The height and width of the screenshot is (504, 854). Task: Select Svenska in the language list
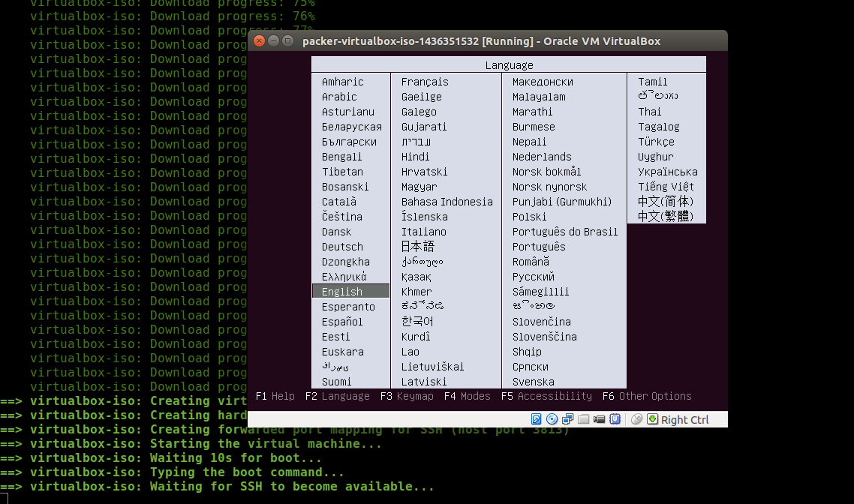point(534,382)
